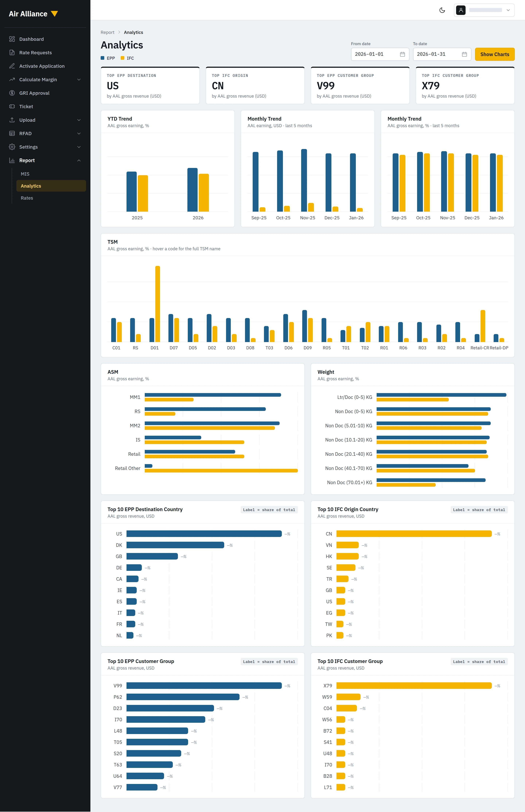Expand the Upload submenu chevron
This screenshot has width=525, height=812.
point(79,120)
